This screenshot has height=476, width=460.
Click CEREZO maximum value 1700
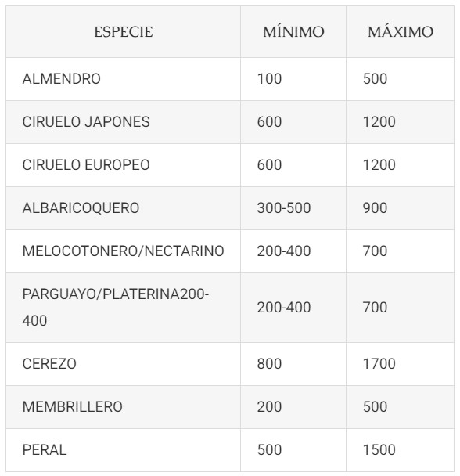point(379,364)
